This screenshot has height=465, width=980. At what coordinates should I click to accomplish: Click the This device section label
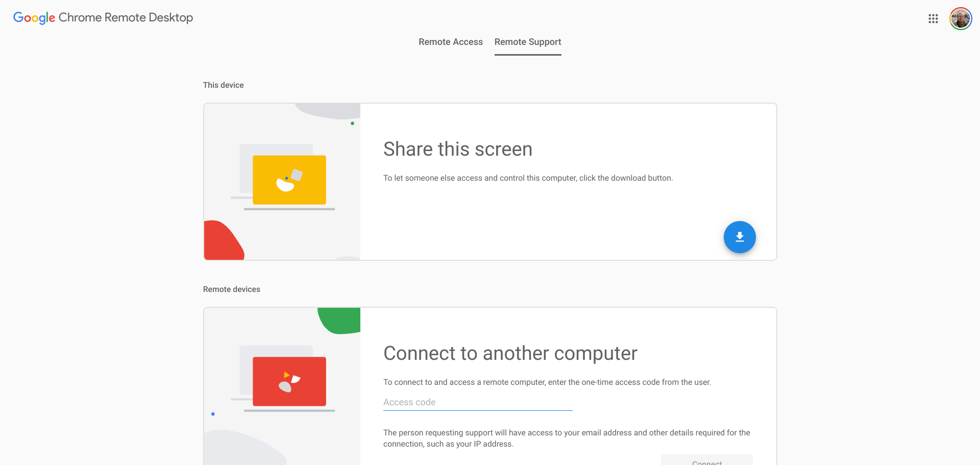coord(223,85)
